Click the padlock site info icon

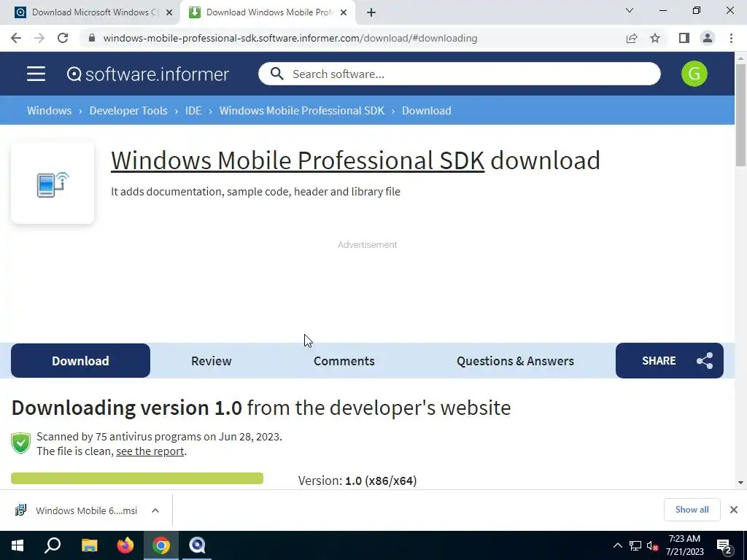pos(92,38)
